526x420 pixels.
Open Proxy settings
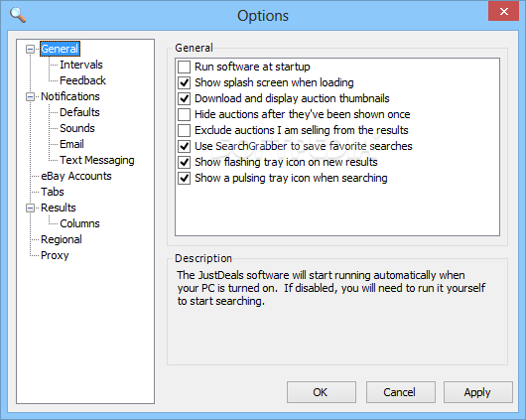(55, 255)
